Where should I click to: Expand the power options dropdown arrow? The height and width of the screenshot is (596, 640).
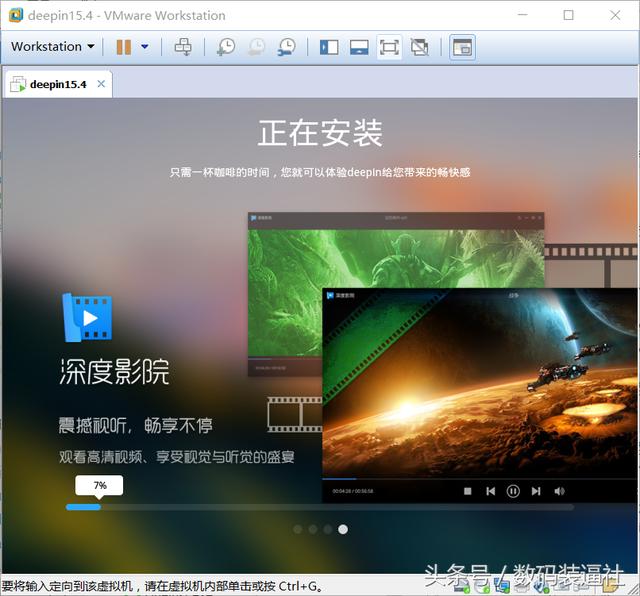tap(144, 47)
